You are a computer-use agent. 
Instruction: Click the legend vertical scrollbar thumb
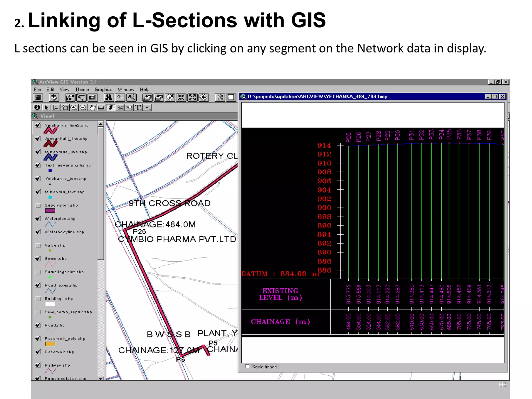click(x=101, y=193)
